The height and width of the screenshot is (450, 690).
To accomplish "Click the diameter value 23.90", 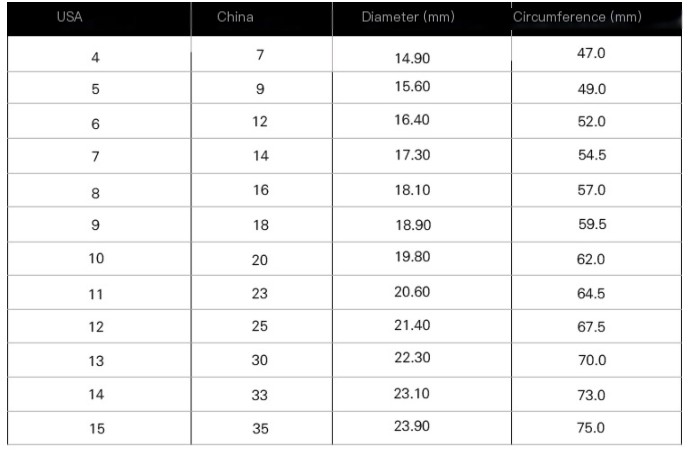I will (412, 428).
